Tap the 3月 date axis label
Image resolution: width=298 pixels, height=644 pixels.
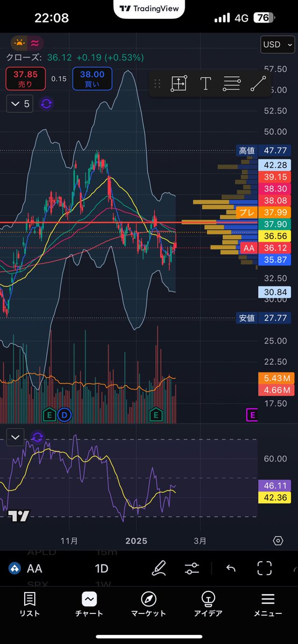(x=200, y=540)
